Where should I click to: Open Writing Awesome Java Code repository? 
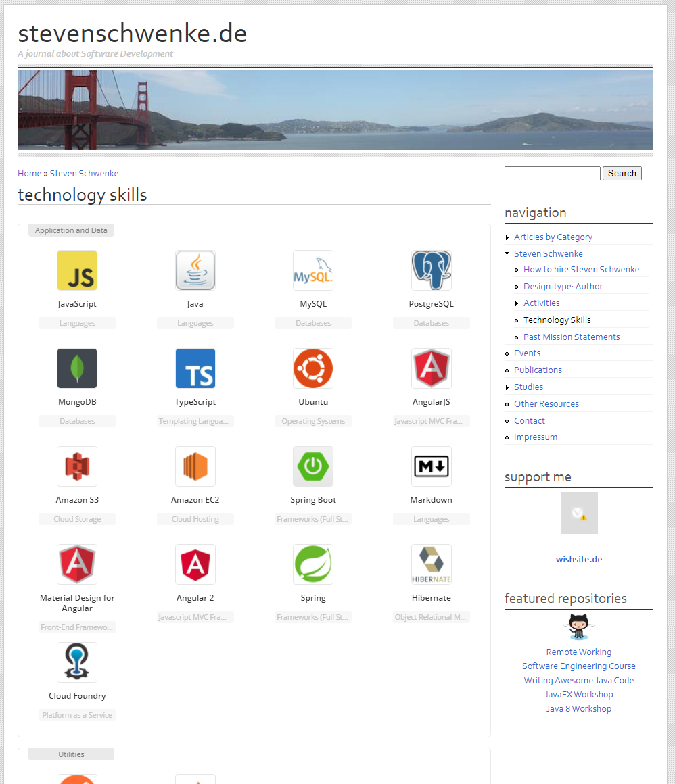[x=579, y=680]
